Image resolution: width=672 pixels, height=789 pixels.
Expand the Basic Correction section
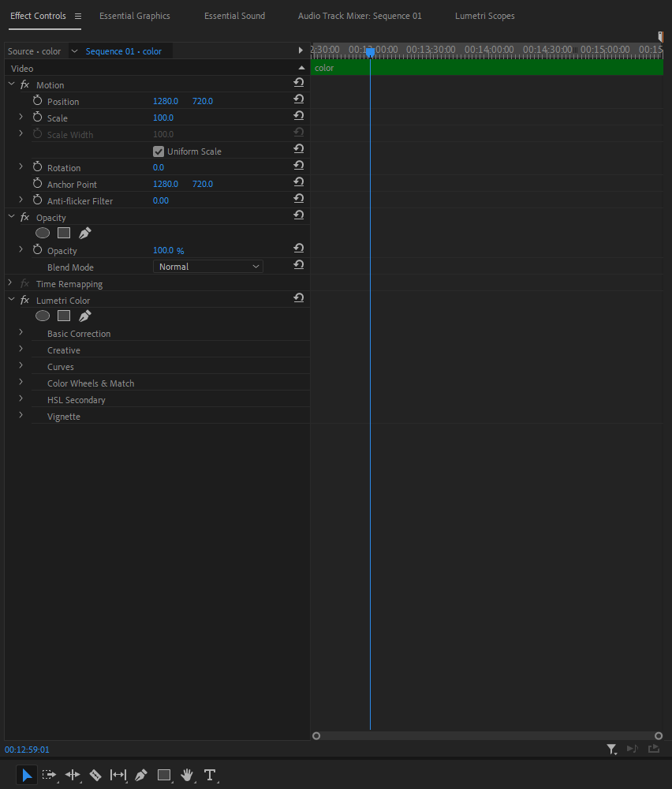click(20, 333)
